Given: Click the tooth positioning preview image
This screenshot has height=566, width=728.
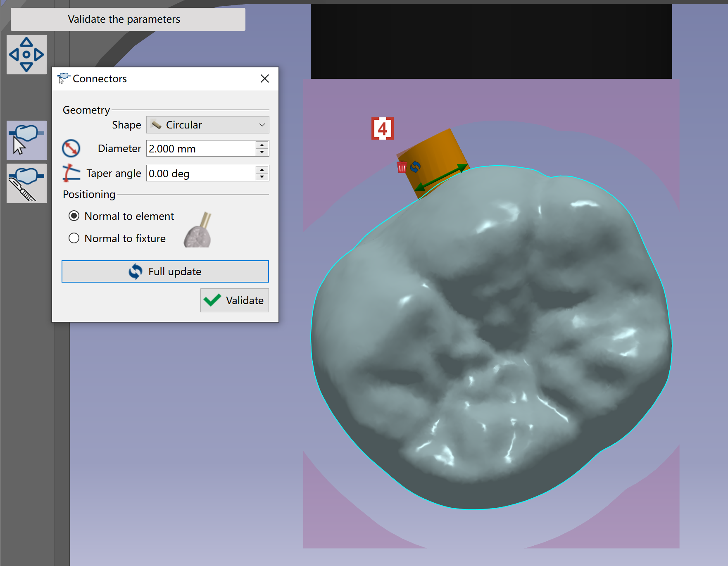Looking at the screenshot, I should click(198, 229).
